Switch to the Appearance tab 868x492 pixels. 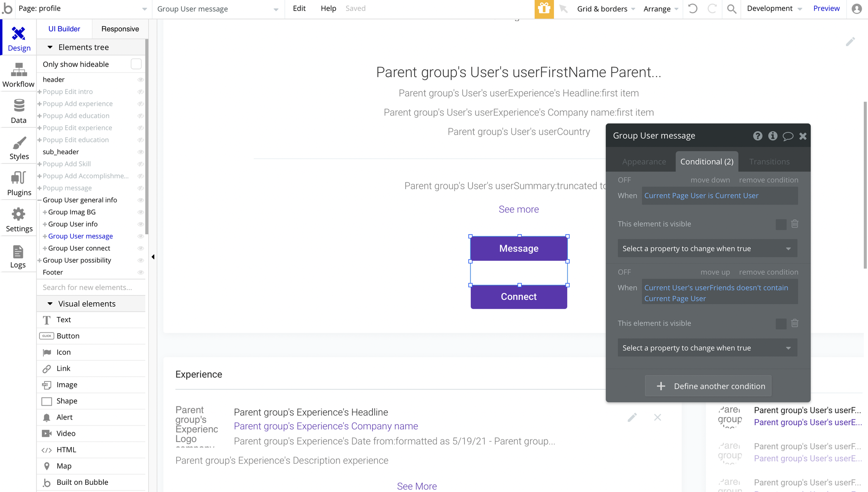point(644,162)
